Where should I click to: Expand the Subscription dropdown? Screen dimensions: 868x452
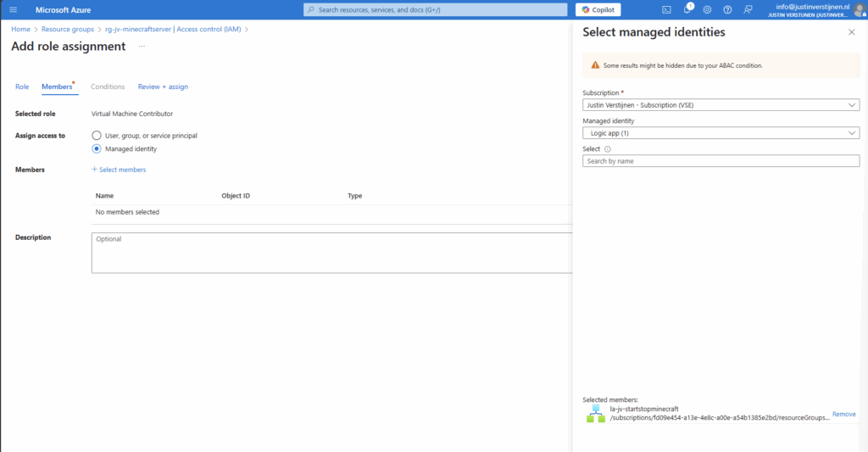(x=721, y=105)
